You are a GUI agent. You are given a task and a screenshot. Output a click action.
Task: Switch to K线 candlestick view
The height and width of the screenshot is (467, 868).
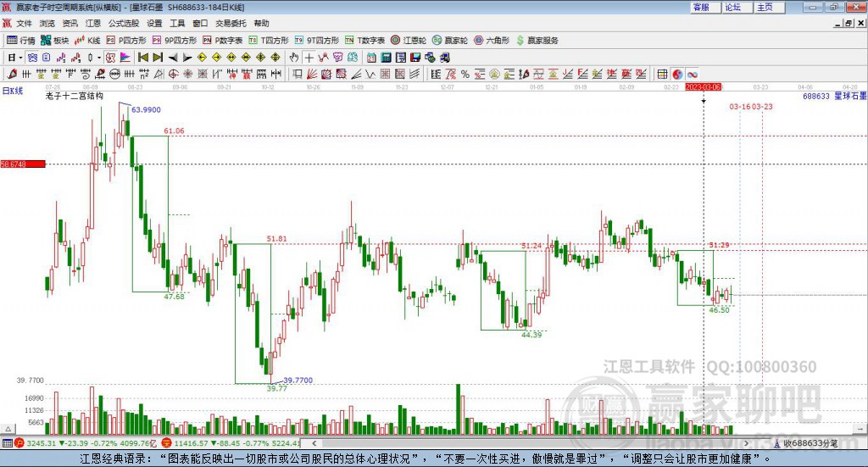click(87, 41)
